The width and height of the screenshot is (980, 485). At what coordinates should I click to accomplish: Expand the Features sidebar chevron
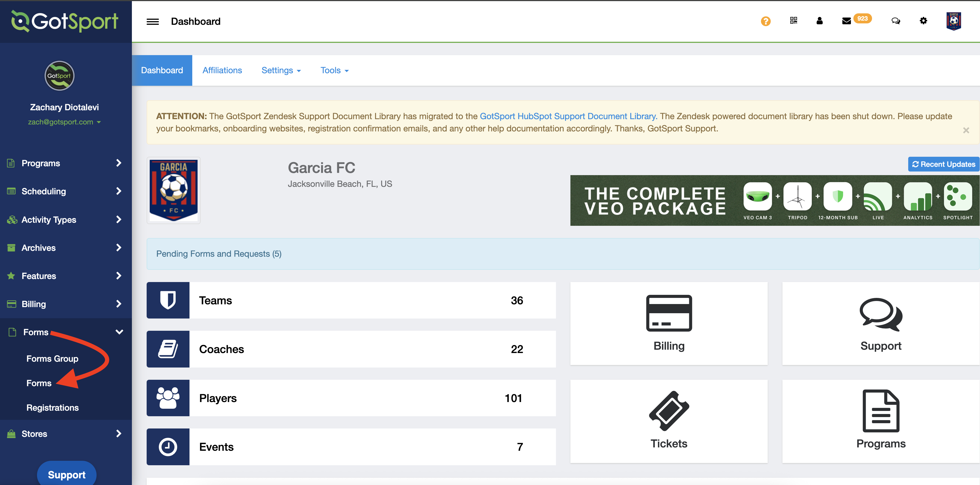[x=119, y=276]
